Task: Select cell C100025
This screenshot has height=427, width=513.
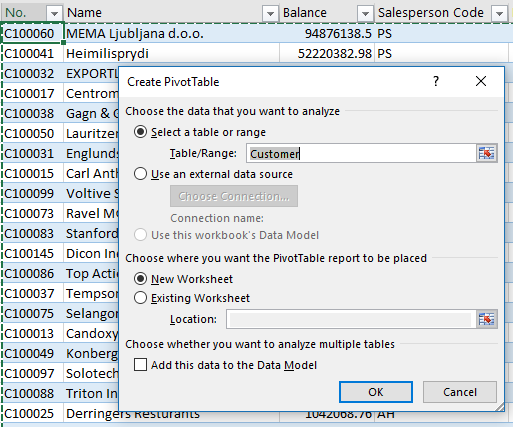Action: tap(33, 413)
